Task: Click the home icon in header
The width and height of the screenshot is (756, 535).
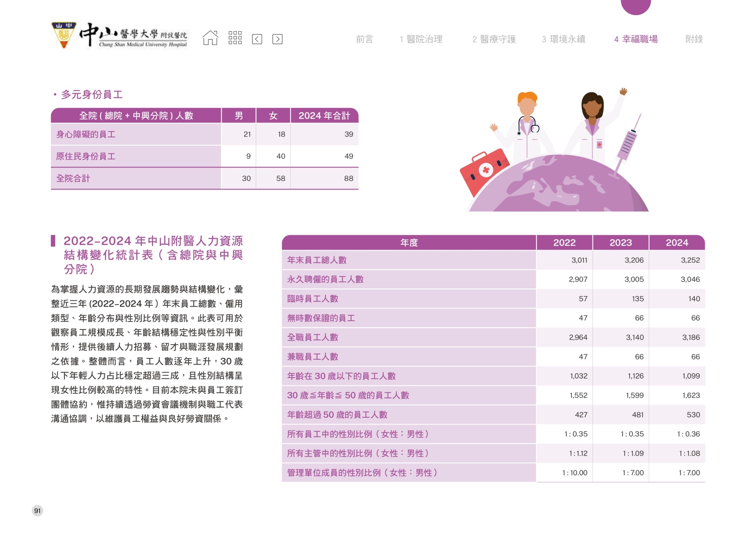Action: tap(210, 38)
